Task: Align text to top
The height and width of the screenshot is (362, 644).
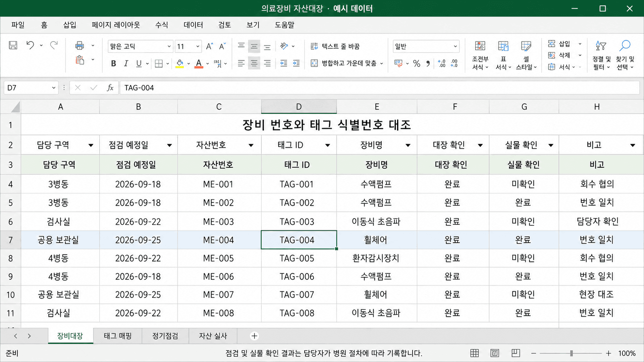Action: [241, 47]
